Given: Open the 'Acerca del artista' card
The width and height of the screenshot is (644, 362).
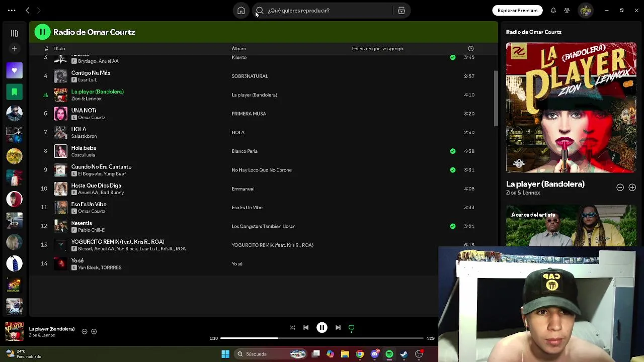Looking at the screenshot, I should coord(571,225).
